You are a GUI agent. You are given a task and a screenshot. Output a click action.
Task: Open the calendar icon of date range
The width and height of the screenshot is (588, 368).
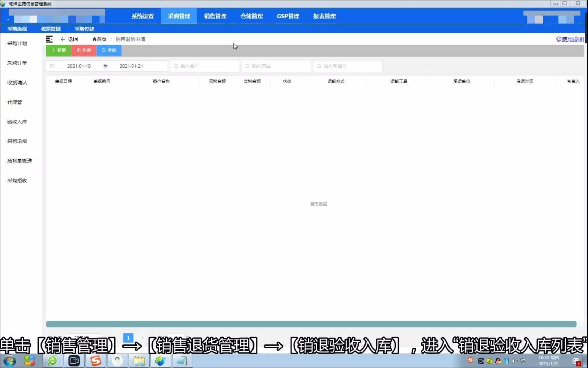pyautogui.click(x=52, y=66)
